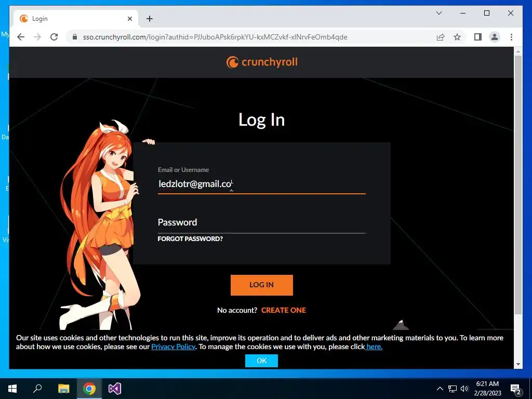This screenshot has height=399, width=532.
Task: Click the Log In heading text
Action: coord(262,120)
